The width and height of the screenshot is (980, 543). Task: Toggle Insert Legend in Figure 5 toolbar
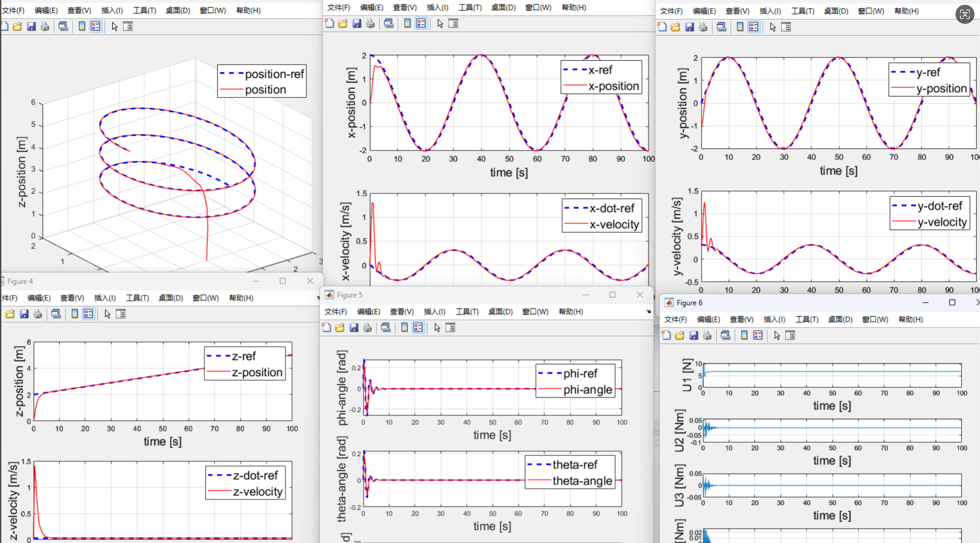[x=418, y=328]
